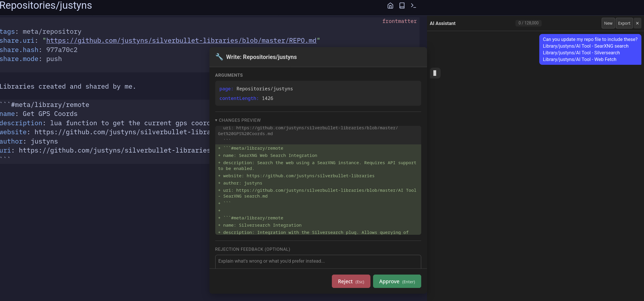Open the page picker book icon
Image resolution: width=644 pixels, height=301 pixels.
coord(402,6)
